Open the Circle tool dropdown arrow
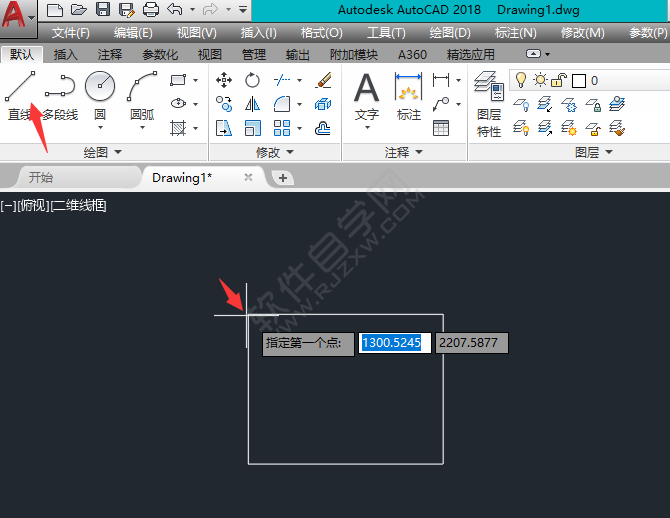The height and width of the screenshot is (518, 670). coord(100,128)
